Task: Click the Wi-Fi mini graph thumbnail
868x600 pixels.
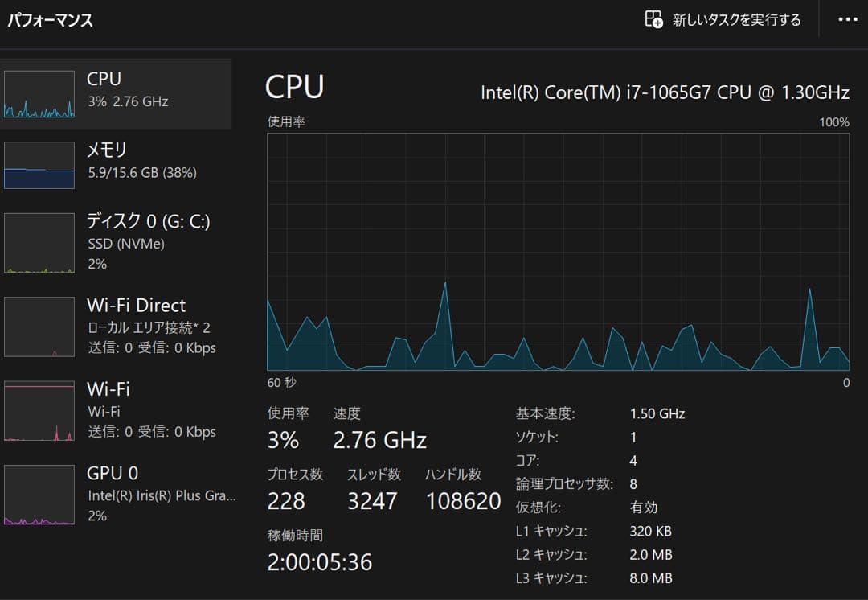Action: coord(39,410)
